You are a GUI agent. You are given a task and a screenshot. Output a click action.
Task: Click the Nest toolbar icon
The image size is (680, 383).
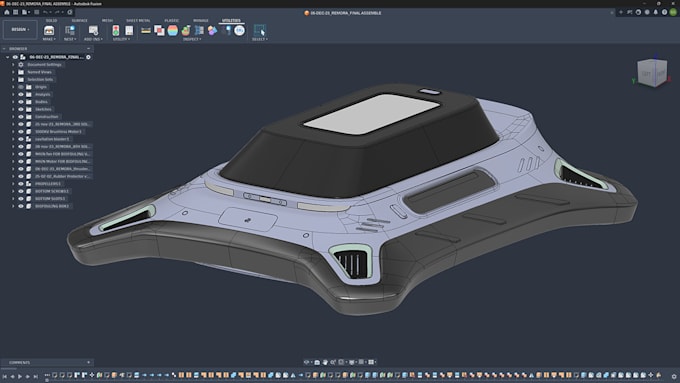70,30
